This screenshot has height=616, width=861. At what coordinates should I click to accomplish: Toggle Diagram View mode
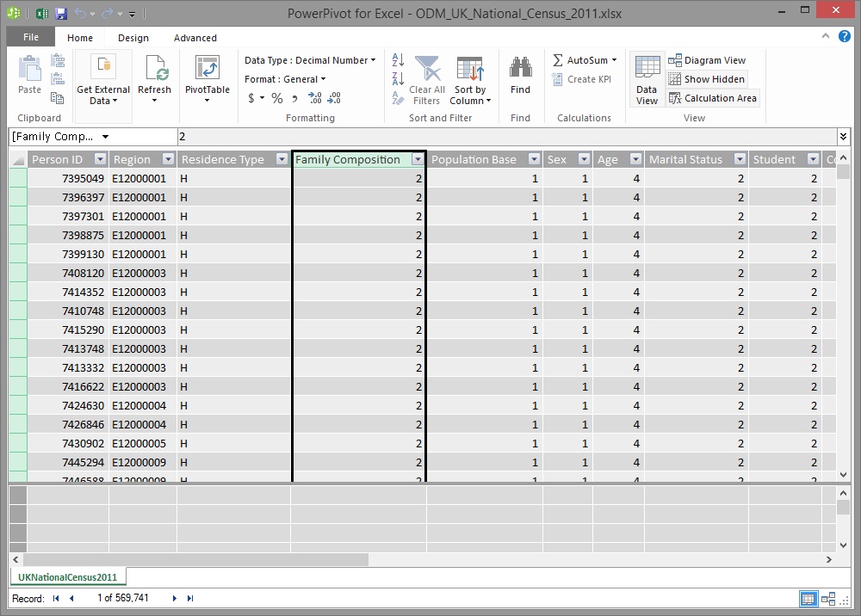(707, 60)
